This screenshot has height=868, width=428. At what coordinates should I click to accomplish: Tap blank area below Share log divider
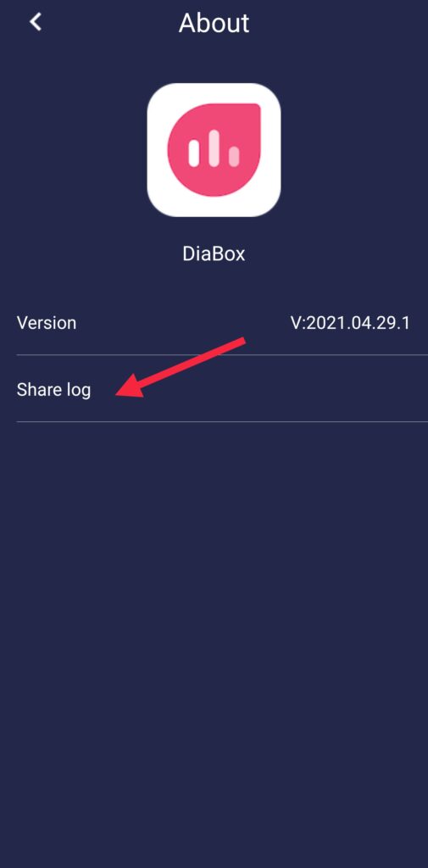[214, 637]
